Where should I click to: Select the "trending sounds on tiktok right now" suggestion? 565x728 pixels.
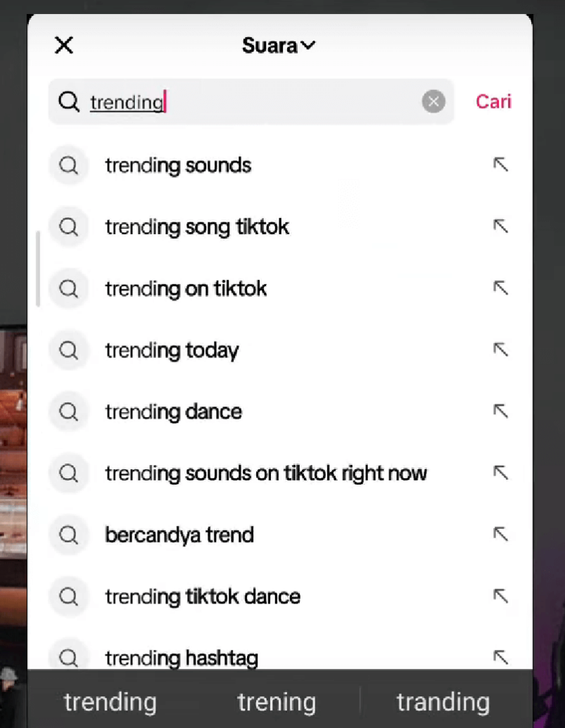pos(266,473)
